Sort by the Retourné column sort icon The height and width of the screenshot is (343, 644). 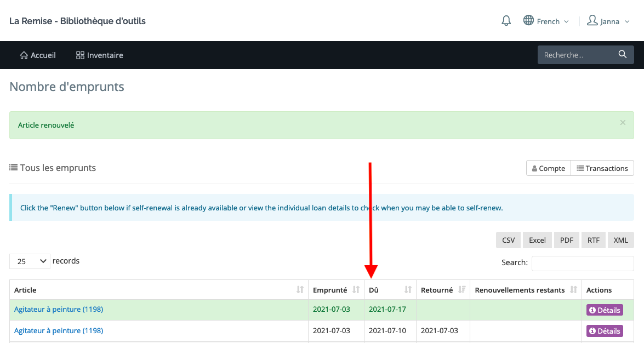pos(461,290)
